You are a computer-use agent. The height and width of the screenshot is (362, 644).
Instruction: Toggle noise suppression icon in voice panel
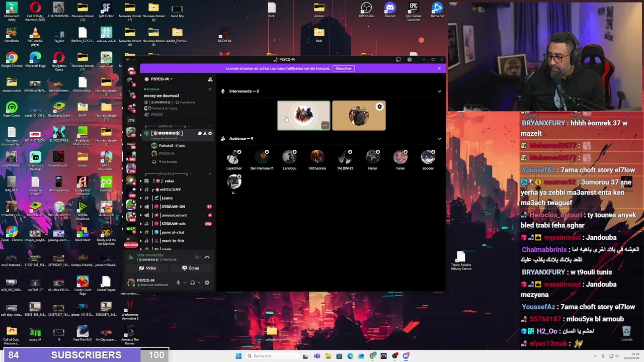198,257
